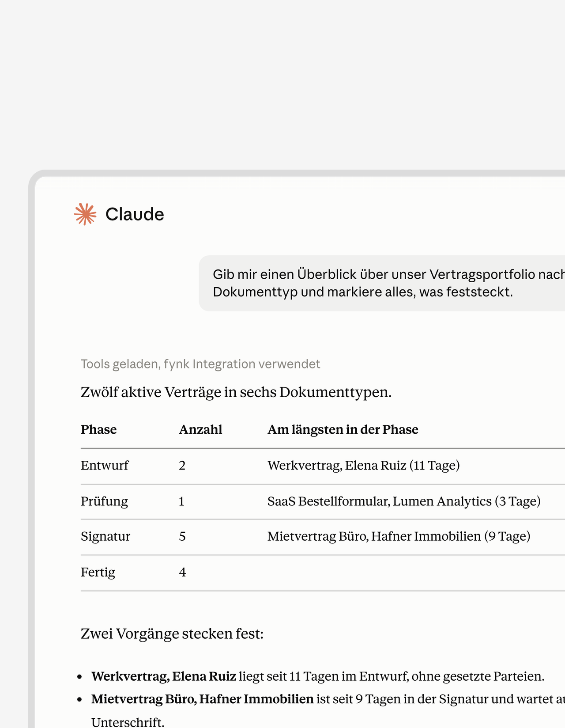
Task: Click the Claude starburst logo icon
Action: pyautogui.click(x=85, y=214)
